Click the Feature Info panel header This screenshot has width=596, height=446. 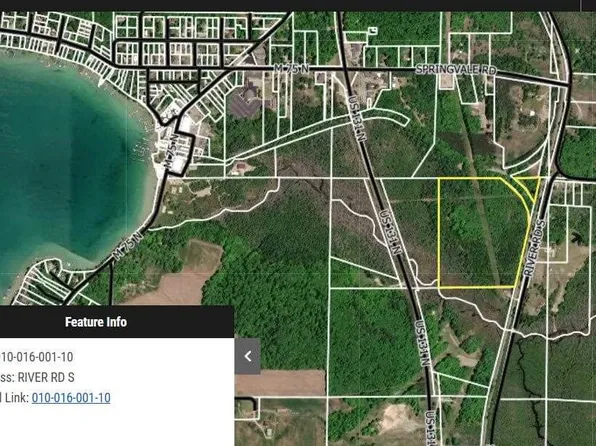(117, 322)
